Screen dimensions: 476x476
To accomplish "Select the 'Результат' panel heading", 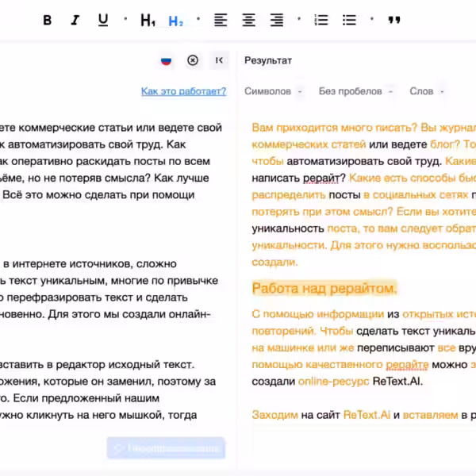I will point(268,60).
